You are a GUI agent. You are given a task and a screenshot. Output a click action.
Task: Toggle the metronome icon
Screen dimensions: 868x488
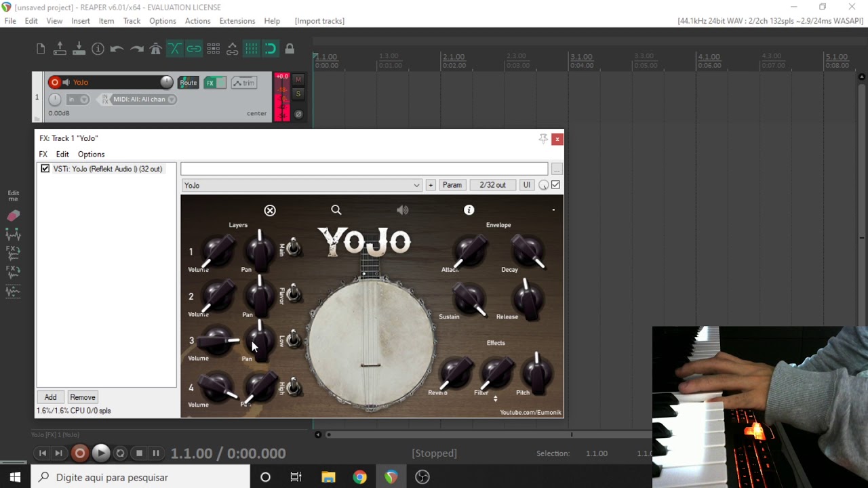(x=155, y=49)
